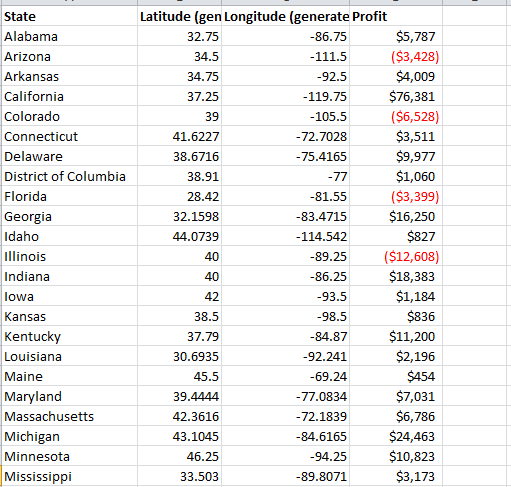Click Delaware profit $9,977

pos(396,156)
